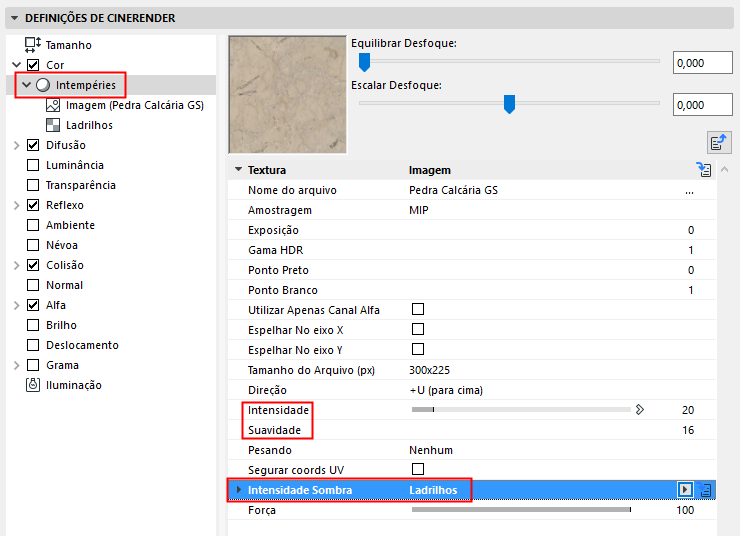This screenshot has height=536, width=740.
Task: Click the limestone texture preview thumbnail
Action: (x=287, y=94)
